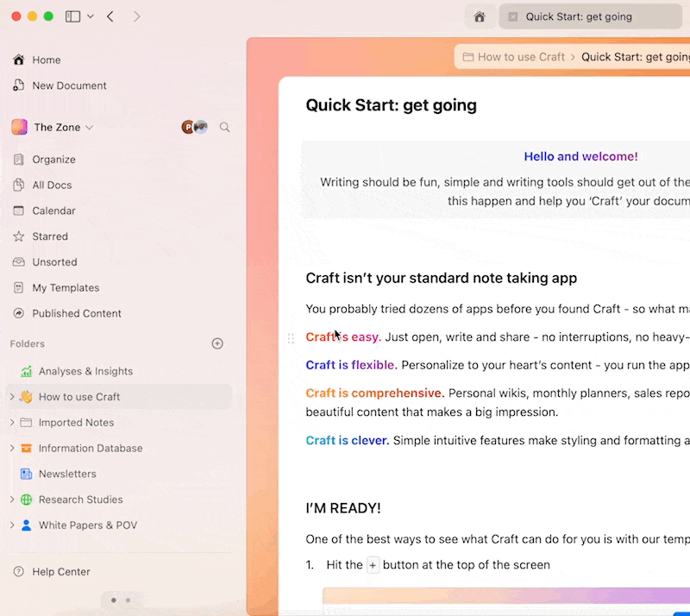Click the Published Content icon

click(x=18, y=313)
